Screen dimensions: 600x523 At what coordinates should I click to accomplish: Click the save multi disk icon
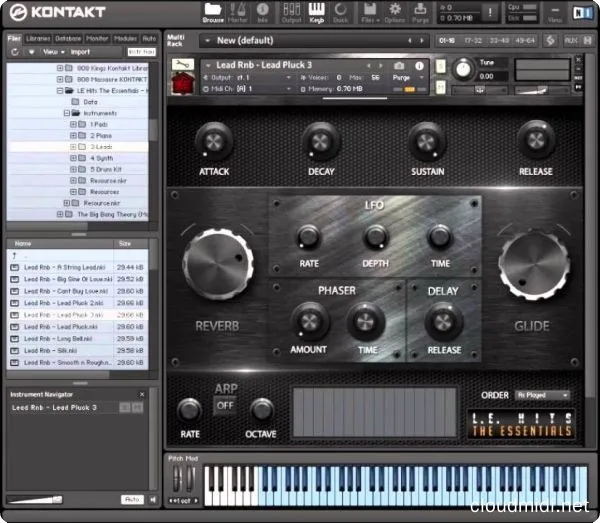pos(587,40)
